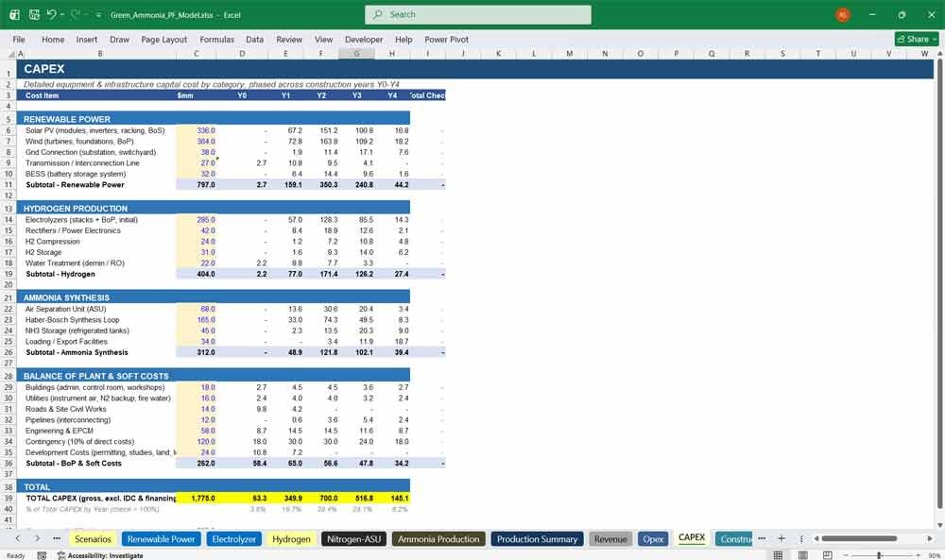Screen dimensions: 945x560
Task: Click the Redo arrow icon
Action: pos(76,14)
